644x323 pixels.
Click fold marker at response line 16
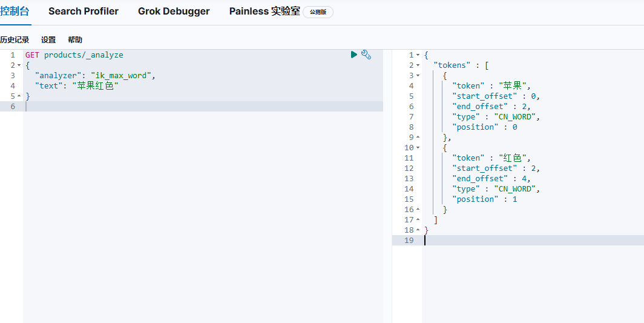tap(418, 210)
